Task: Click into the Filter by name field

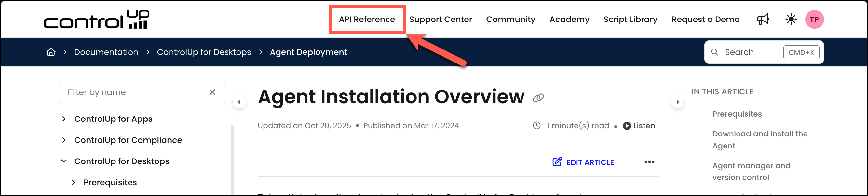Action: pos(142,92)
